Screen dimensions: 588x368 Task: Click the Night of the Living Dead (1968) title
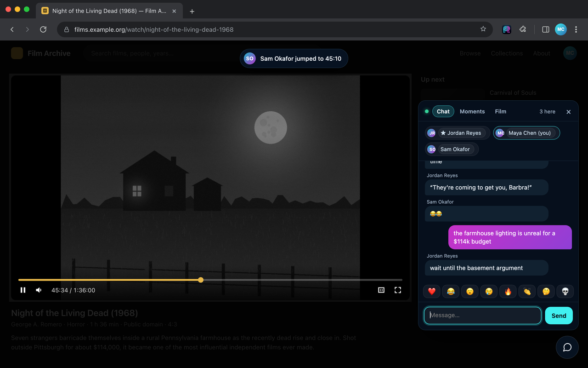pyautogui.click(x=74, y=313)
